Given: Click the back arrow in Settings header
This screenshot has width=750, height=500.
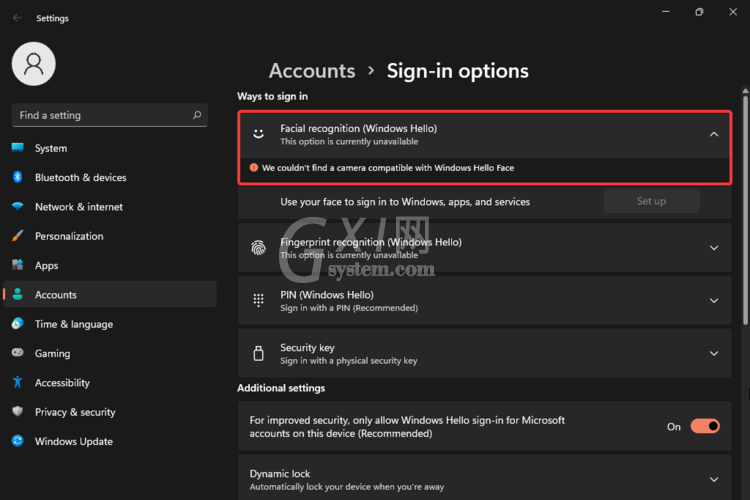Looking at the screenshot, I should point(18,18).
